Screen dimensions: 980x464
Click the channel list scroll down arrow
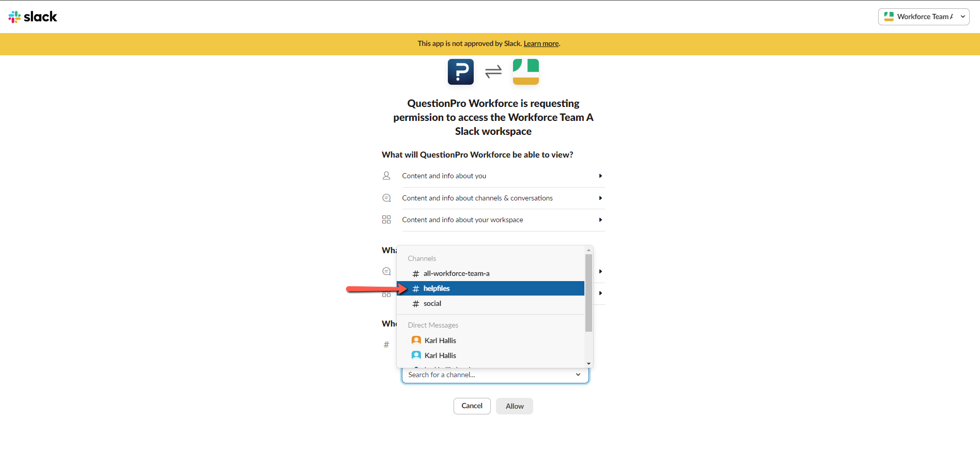(589, 364)
